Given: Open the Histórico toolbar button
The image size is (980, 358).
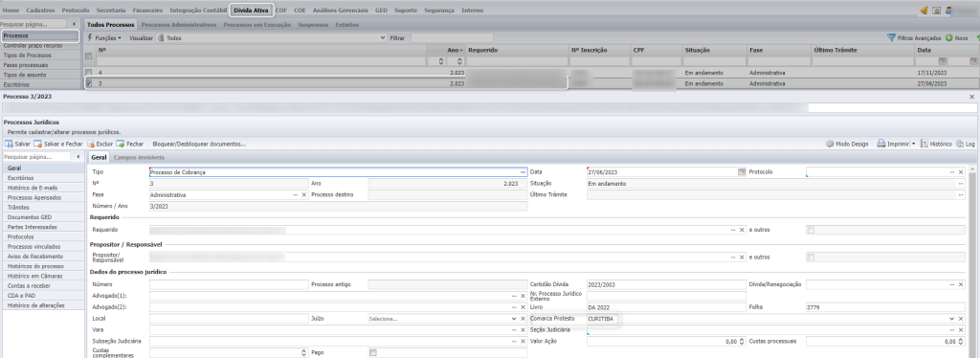Looking at the screenshot, I should coord(936,144).
